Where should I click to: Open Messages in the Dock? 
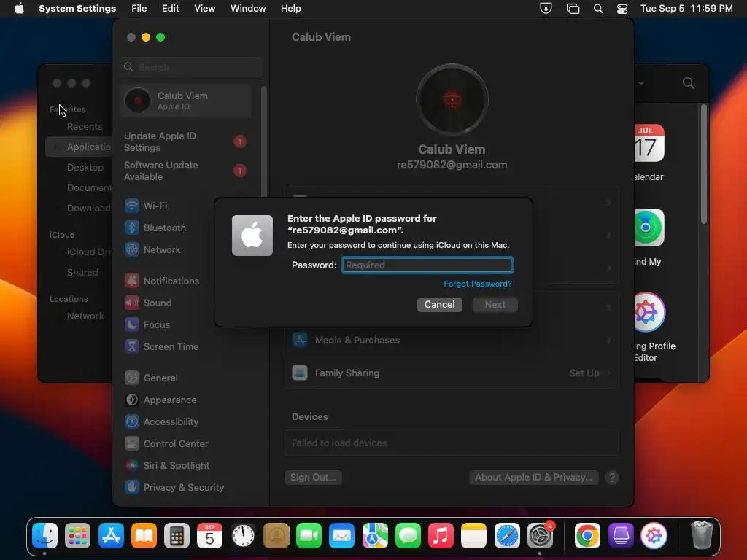click(408, 536)
